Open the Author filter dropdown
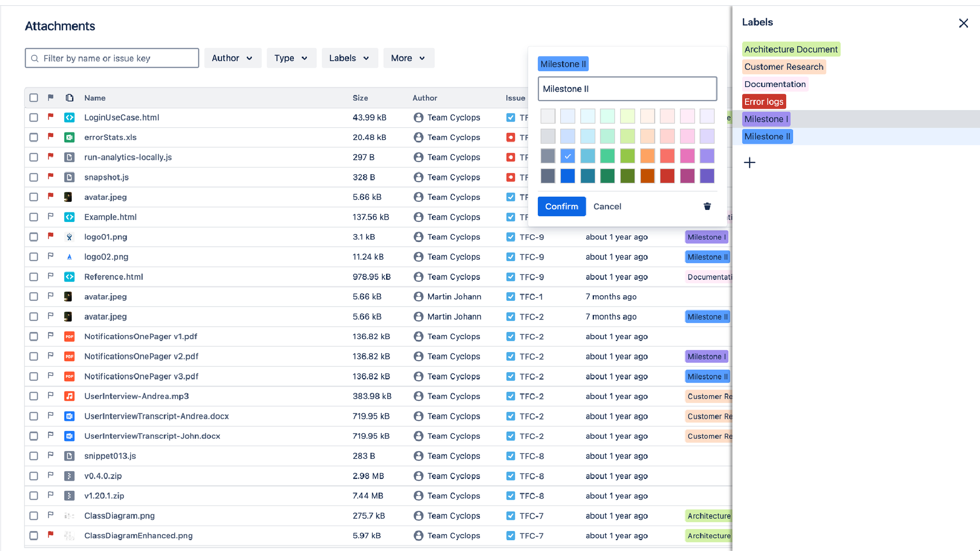This screenshot has width=980, height=551. click(x=233, y=58)
